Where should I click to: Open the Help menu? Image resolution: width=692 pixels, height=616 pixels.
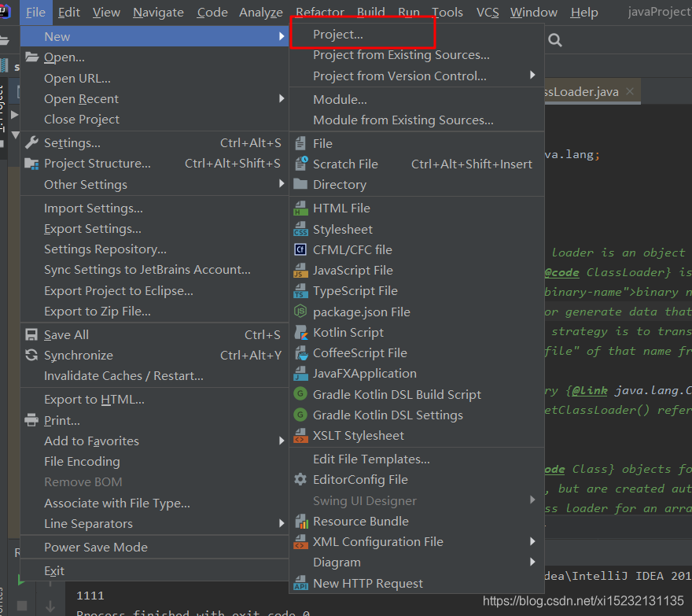[583, 13]
